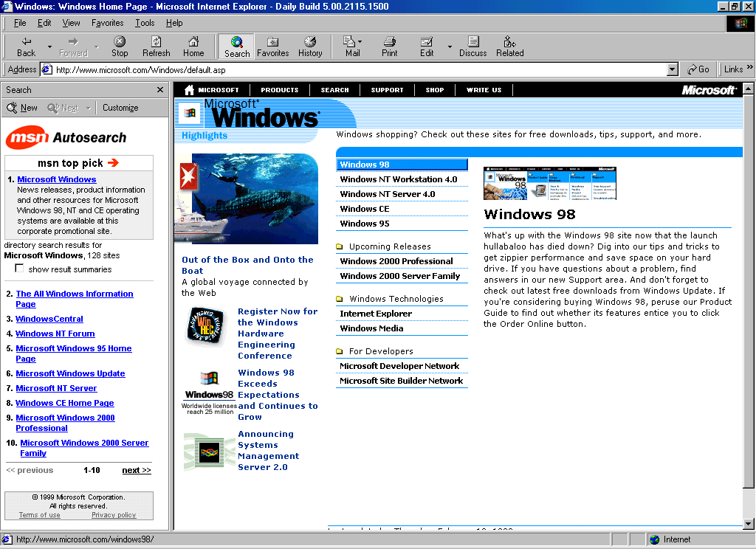
Task: Open the Next search dropdown arrow
Action: coord(89,108)
